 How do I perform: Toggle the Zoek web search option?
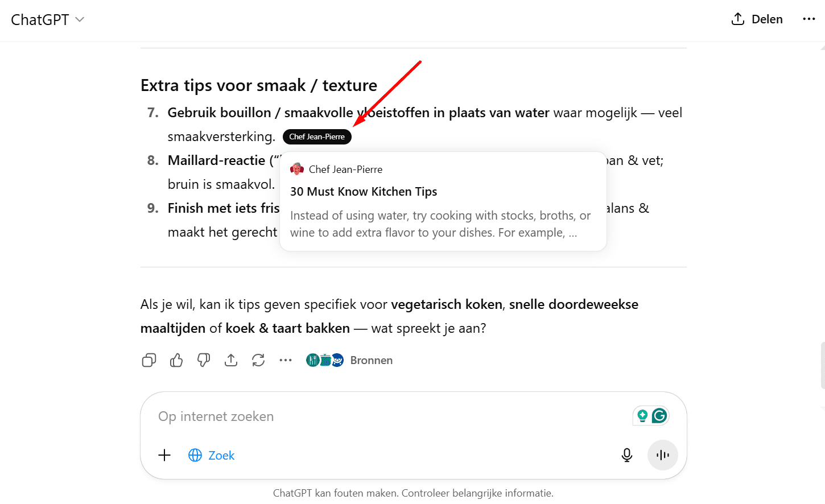212,455
